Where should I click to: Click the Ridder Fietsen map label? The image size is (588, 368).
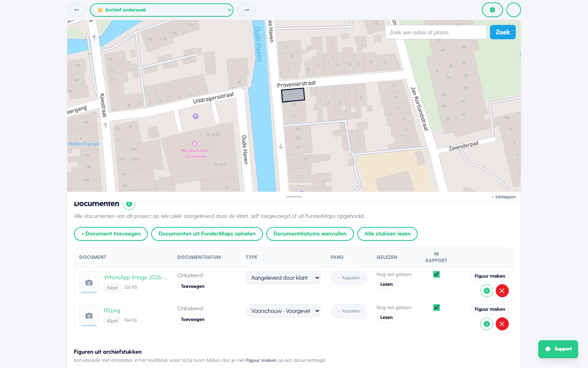coord(84,144)
